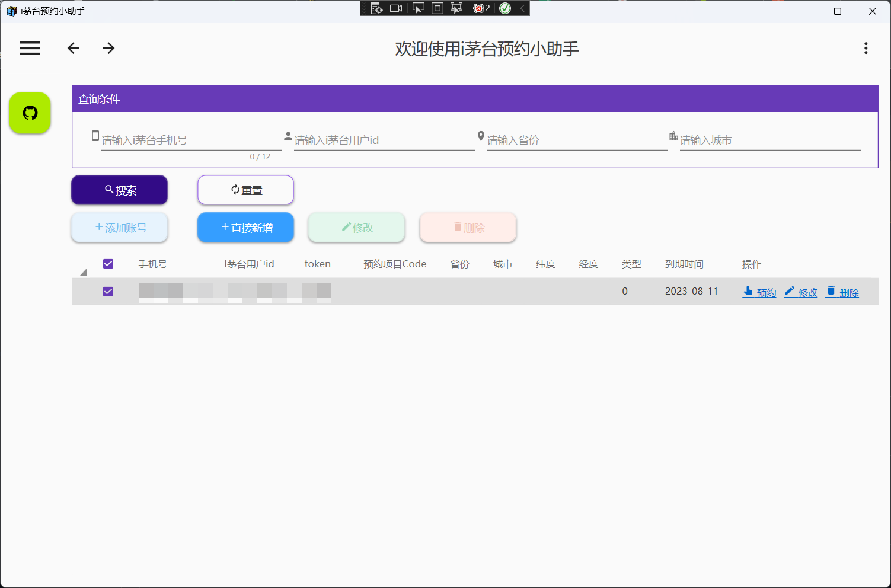Toggle the track focused element icon in debug toolbar
The height and width of the screenshot is (588, 891).
[x=456, y=8]
